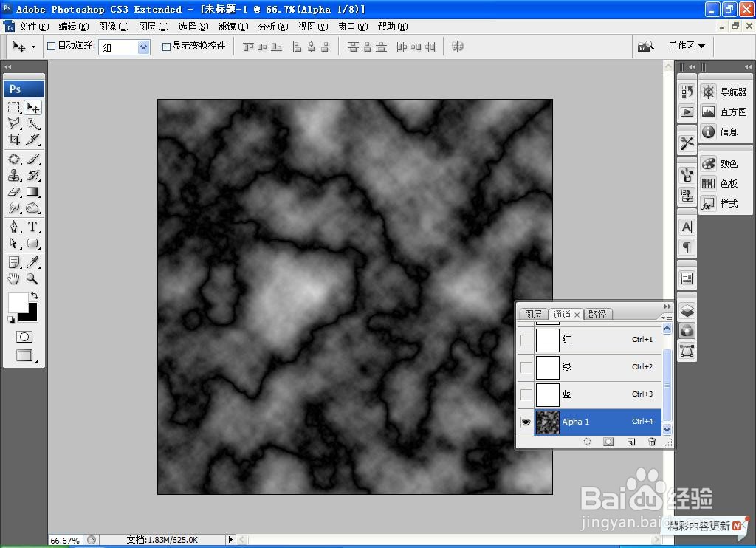Select the Path Selection tool
This screenshot has height=548, width=756.
[x=15, y=243]
